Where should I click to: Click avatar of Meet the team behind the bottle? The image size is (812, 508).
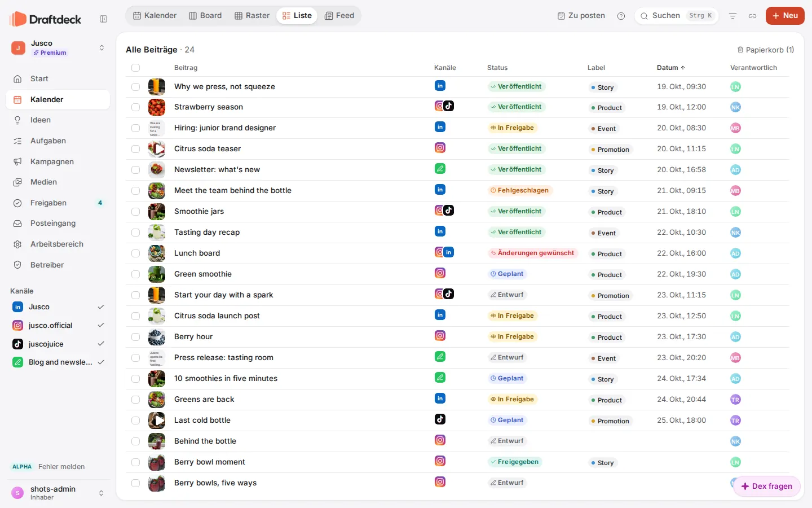pos(735,191)
